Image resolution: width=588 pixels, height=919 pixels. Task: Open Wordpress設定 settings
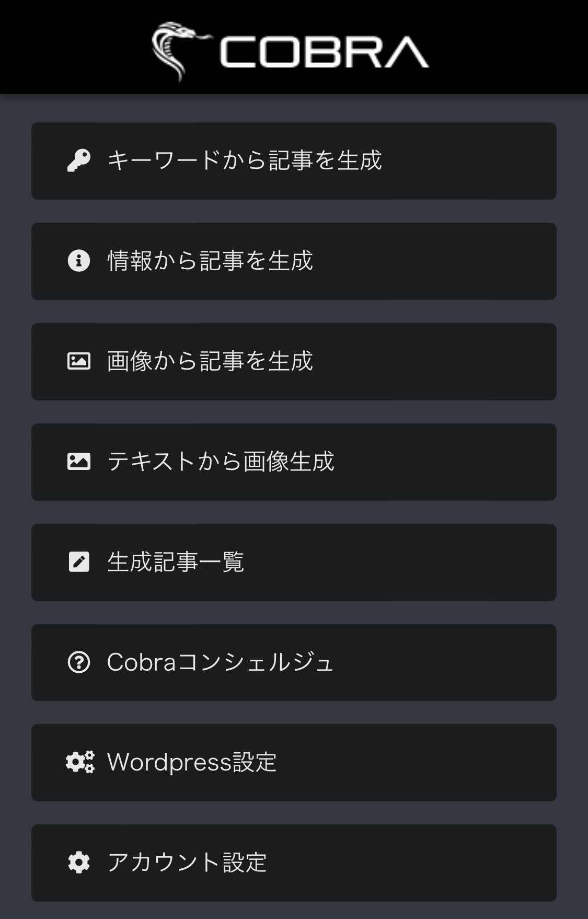192,762
